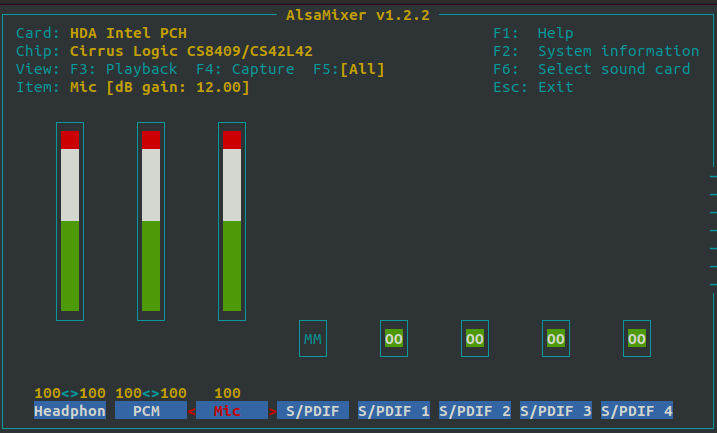Click the left red arrow beside Mic

pyautogui.click(x=192, y=411)
